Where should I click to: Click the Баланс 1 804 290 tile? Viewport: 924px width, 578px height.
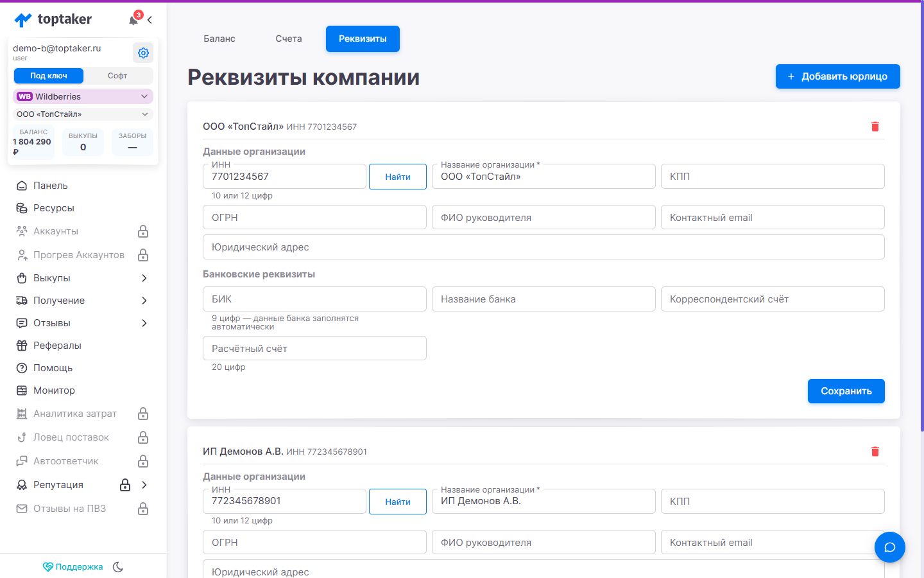click(34, 141)
